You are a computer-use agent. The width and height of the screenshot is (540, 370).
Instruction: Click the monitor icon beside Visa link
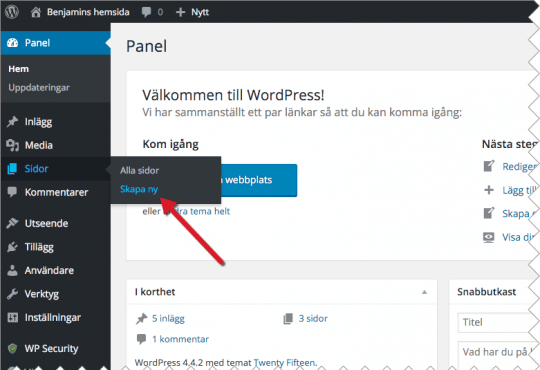489,237
